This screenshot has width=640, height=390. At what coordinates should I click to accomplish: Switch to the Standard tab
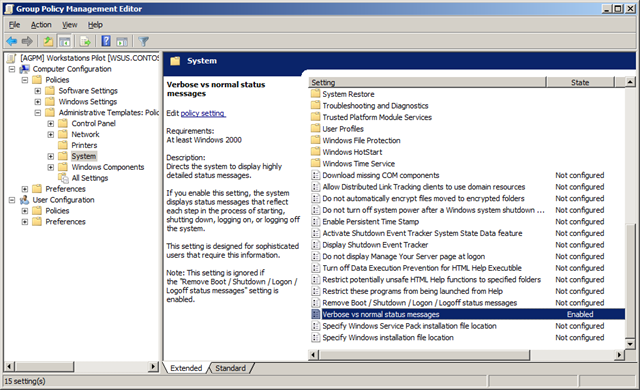click(231, 368)
